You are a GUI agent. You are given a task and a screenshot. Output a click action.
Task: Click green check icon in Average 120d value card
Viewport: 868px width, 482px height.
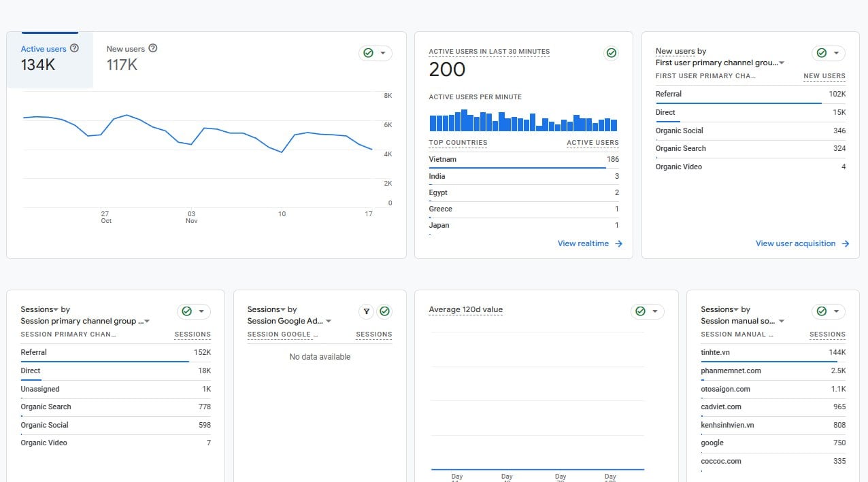[640, 311]
